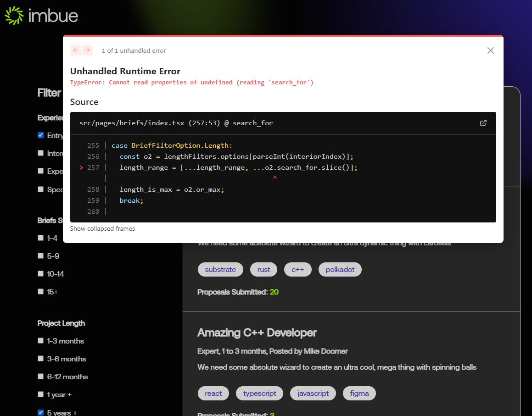Viewport: 532px width, 416px height.
Task: Enable the "15+" briefs submitted checkbox
Action: 41,291
